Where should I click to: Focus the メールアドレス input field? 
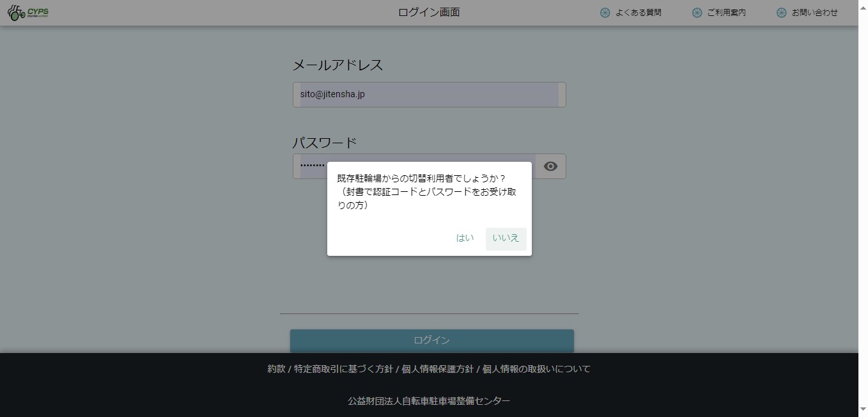(x=429, y=95)
